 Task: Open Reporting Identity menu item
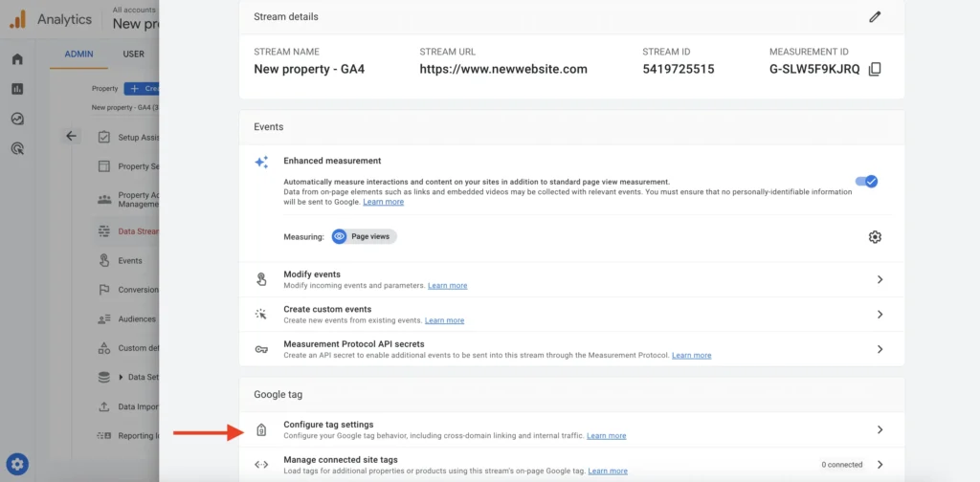(x=139, y=436)
